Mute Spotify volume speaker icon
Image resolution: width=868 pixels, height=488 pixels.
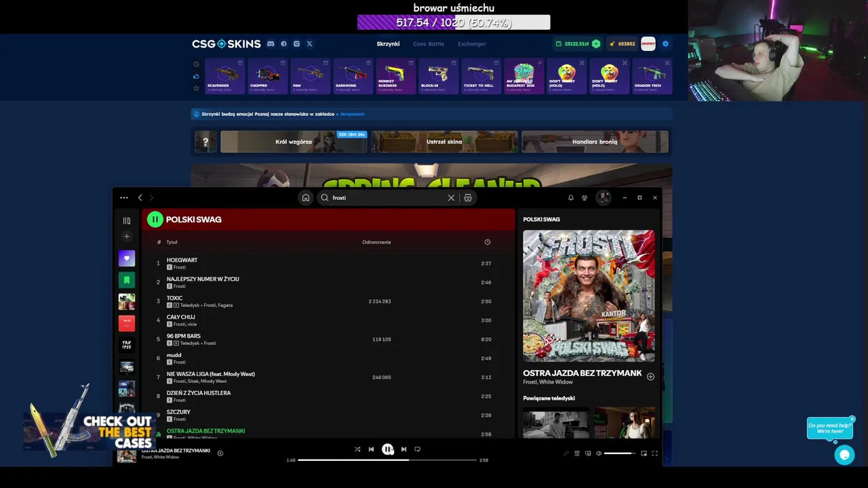[x=599, y=453]
